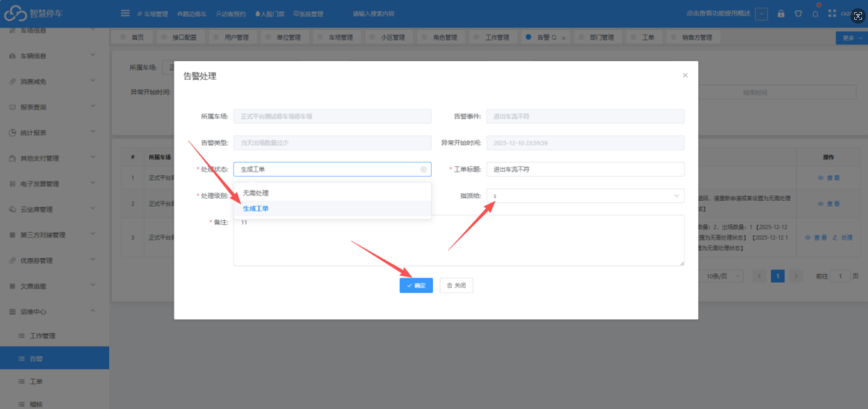Click the header search input 请输入搜索内容
This screenshot has height=409, width=868.
(x=374, y=14)
